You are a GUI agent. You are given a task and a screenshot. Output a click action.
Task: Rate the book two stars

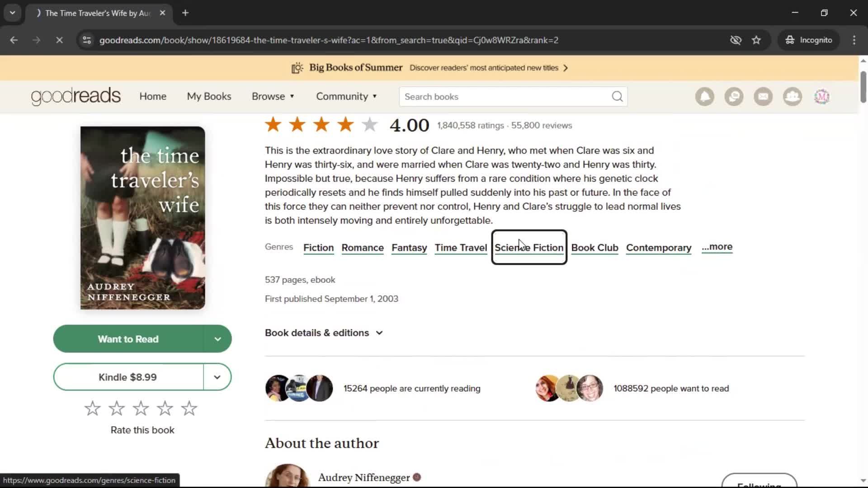coord(117,408)
